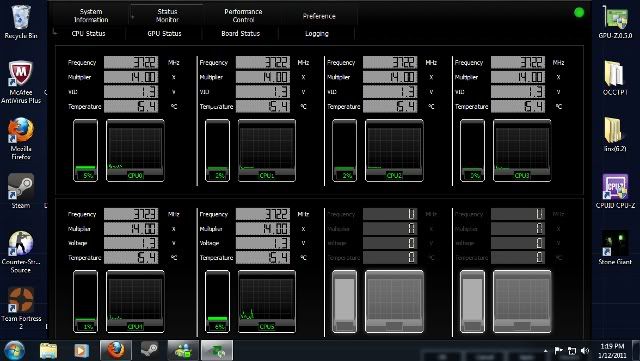This screenshot has width=640, height=361.
Task: Click the CPU1 Frequency value field
Action: pyautogui.click(x=263, y=62)
